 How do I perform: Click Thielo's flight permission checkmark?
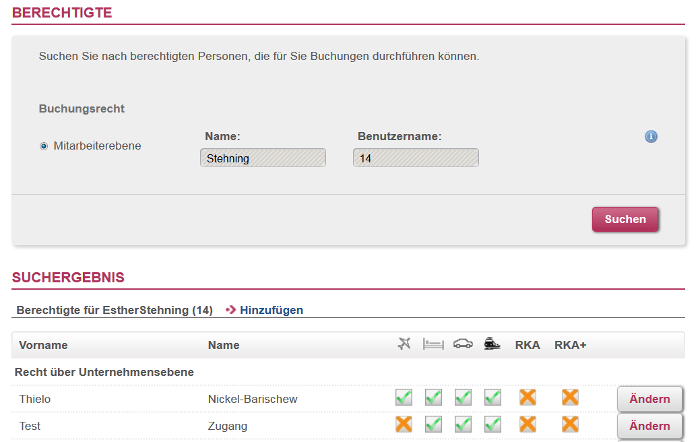tap(404, 397)
